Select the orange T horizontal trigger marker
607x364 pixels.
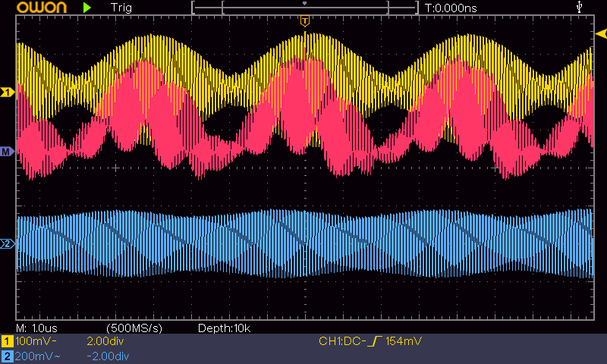point(304,20)
